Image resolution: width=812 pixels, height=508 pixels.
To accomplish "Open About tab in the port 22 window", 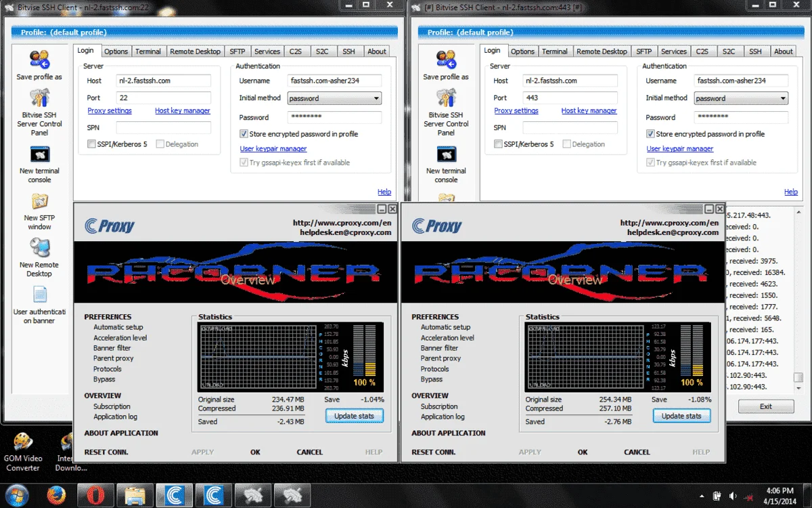I will click(377, 51).
